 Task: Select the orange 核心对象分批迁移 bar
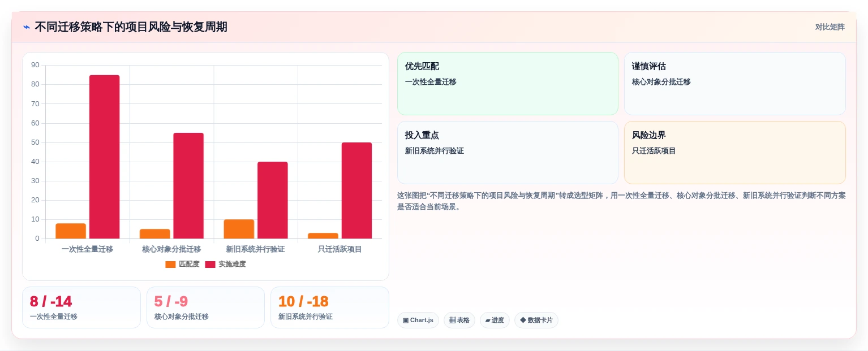pyautogui.click(x=155, y=233)
